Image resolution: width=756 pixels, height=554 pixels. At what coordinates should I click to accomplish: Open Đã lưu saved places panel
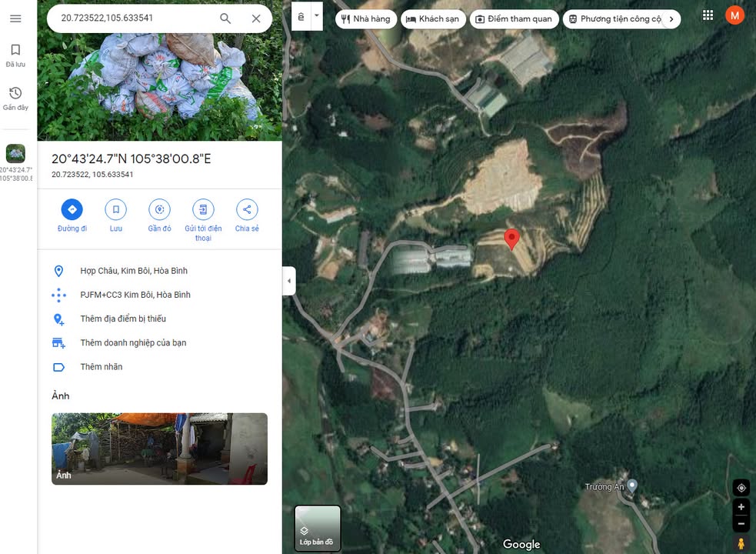pyautogui.click(x=15, y=54)
